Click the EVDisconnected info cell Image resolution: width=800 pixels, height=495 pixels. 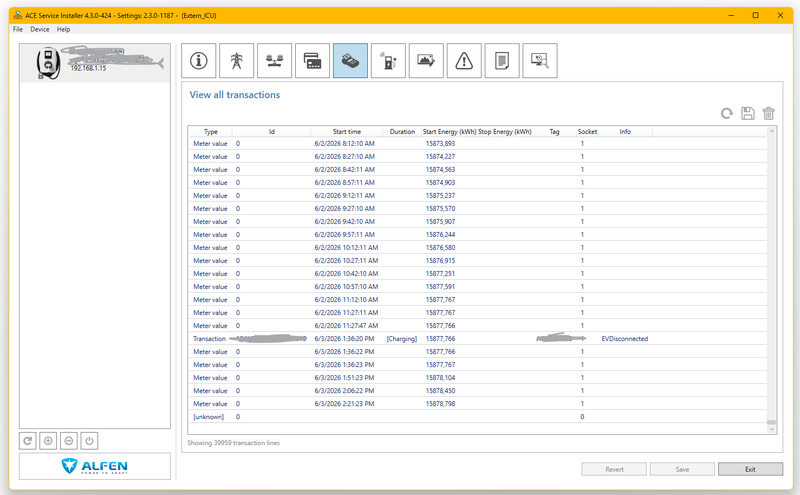(x=624, y=339)
